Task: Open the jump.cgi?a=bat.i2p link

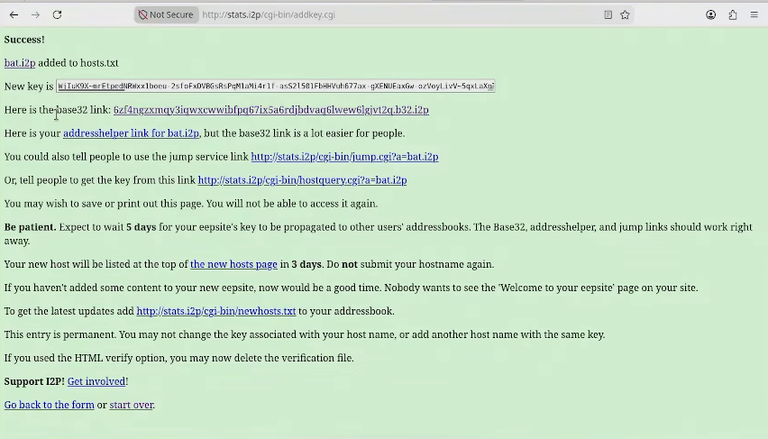Action: click(x=344, y=157)
